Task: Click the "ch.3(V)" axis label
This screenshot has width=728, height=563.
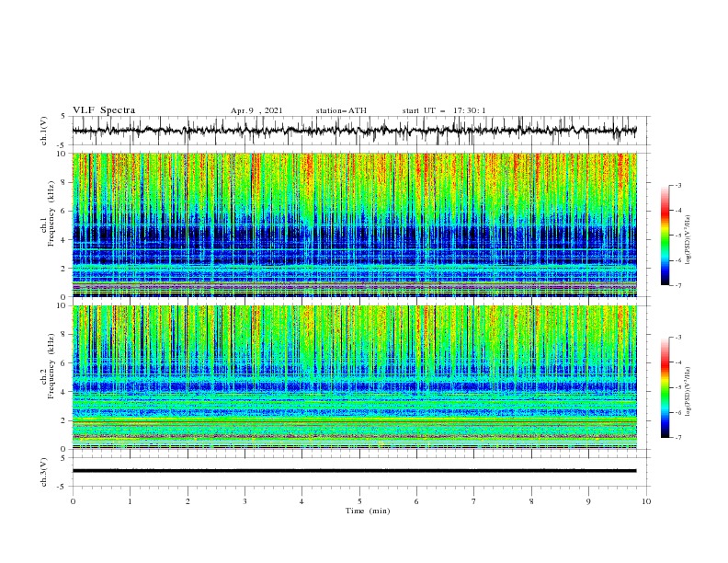Action: pyautogui.click(x=44, y=472)
